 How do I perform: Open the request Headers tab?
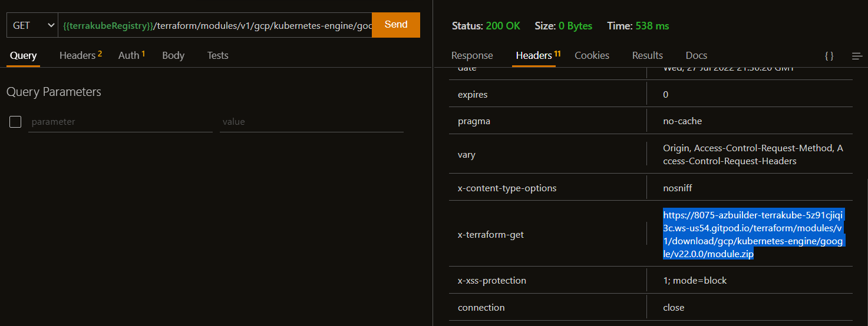tap(80, 56)
